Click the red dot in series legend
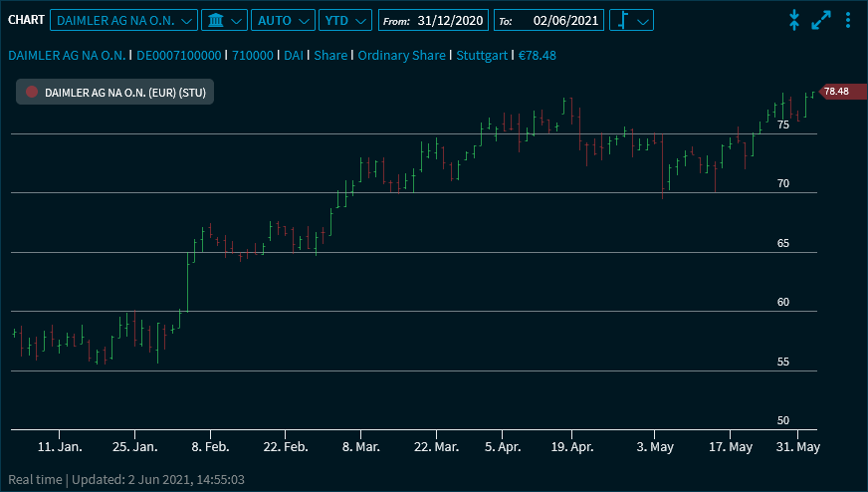The height and width of the screenshot is (492, 868). point(32,92)
